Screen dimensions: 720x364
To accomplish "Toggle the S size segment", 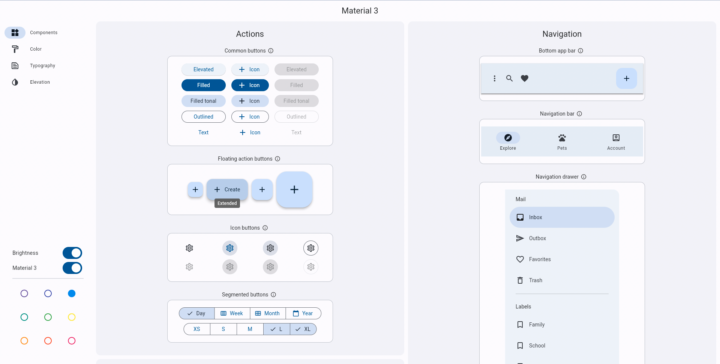I will [223, 329].
